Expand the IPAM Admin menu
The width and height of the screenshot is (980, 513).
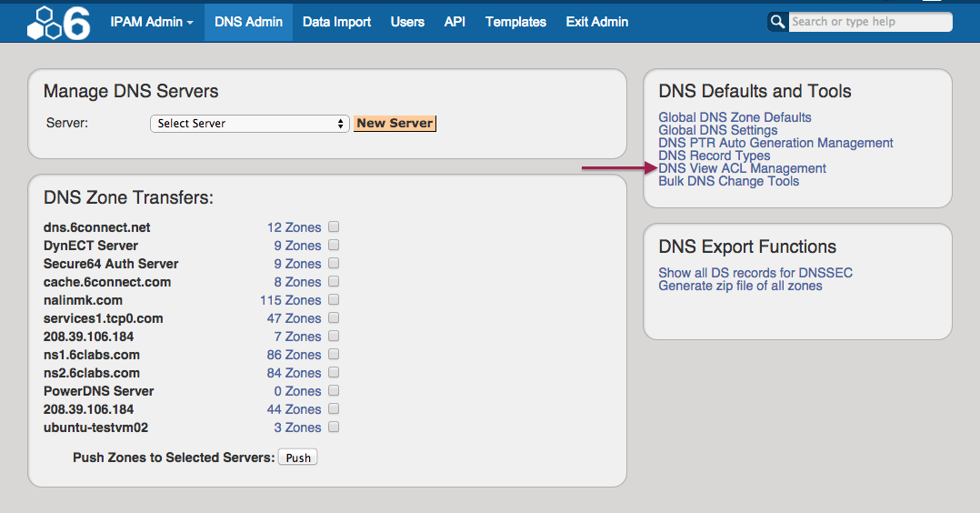coord(152,22)
